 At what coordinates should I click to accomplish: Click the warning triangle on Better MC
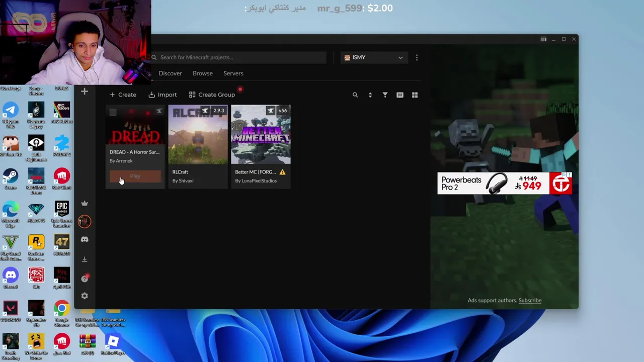[282, 172]
